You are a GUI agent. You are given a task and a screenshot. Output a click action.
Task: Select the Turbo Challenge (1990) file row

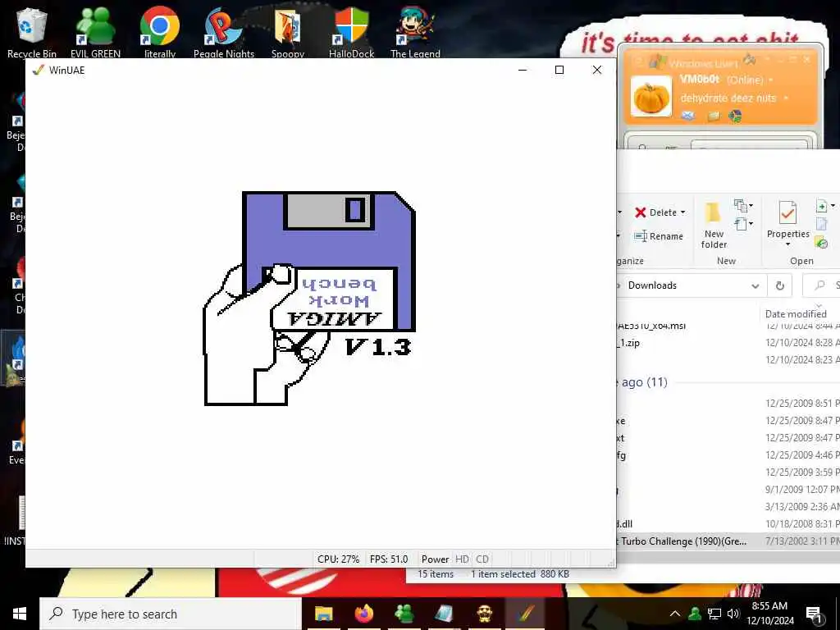[728, 541]
